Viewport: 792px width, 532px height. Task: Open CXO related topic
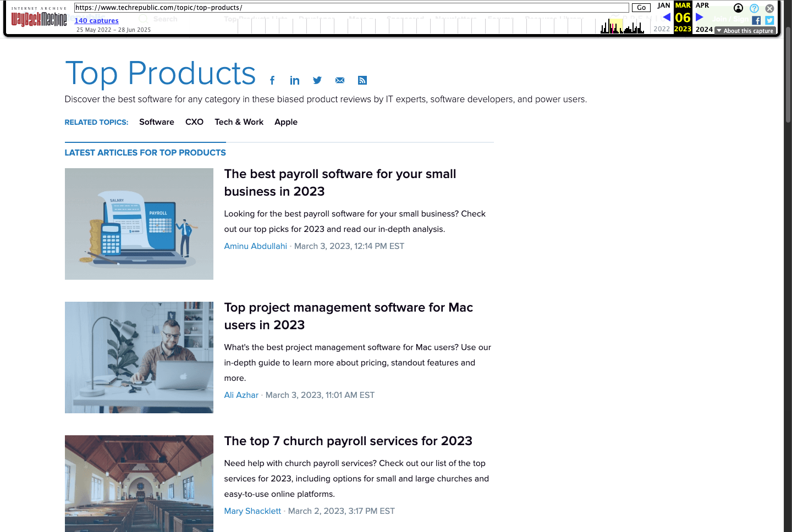(194, 122)
